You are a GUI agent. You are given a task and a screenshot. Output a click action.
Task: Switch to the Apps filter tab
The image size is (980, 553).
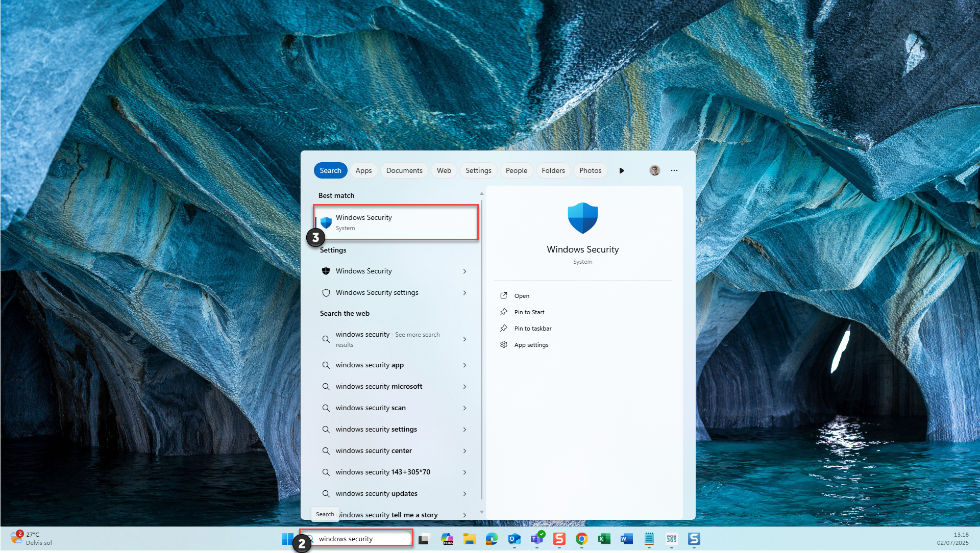[363, 170]
